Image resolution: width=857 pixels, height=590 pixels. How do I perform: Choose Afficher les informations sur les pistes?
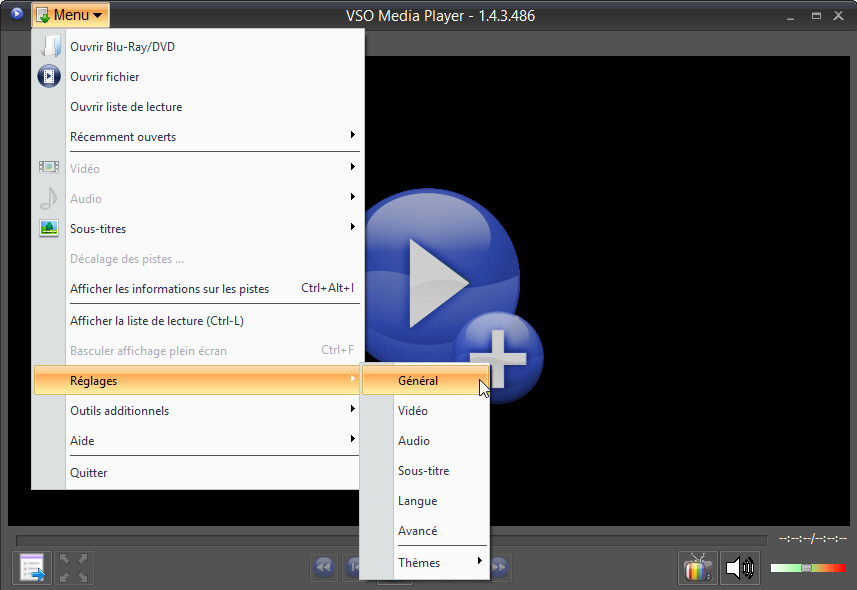198,289
